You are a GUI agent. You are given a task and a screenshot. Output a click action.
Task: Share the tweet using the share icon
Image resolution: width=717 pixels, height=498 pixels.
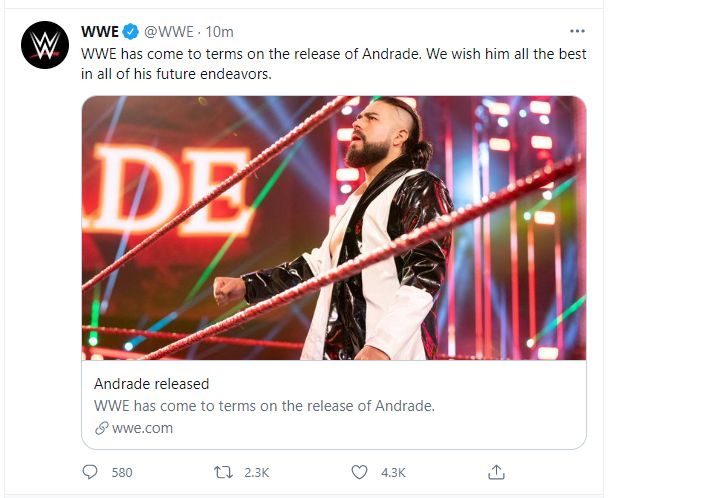pyautogui.click(x=496, y=471)
